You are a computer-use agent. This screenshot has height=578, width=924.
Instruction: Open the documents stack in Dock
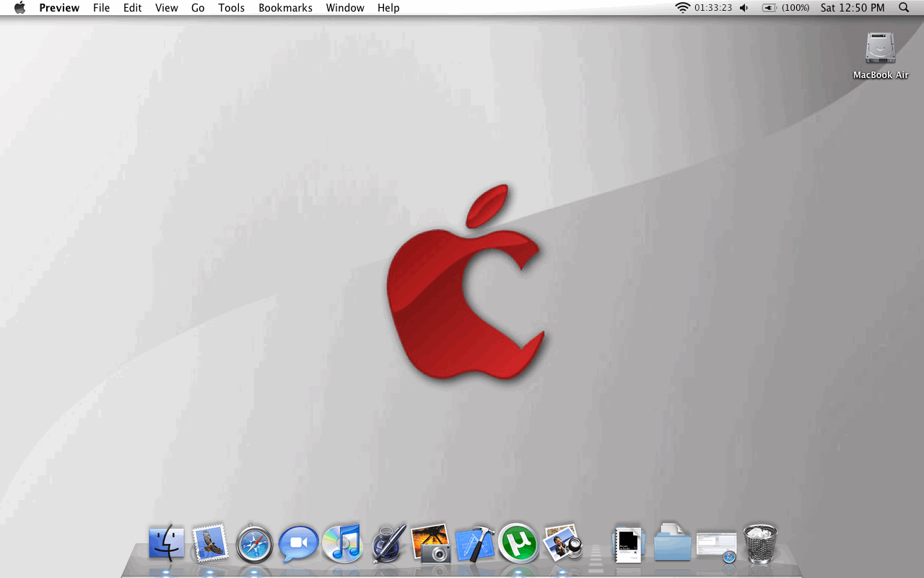pos(628,545)
